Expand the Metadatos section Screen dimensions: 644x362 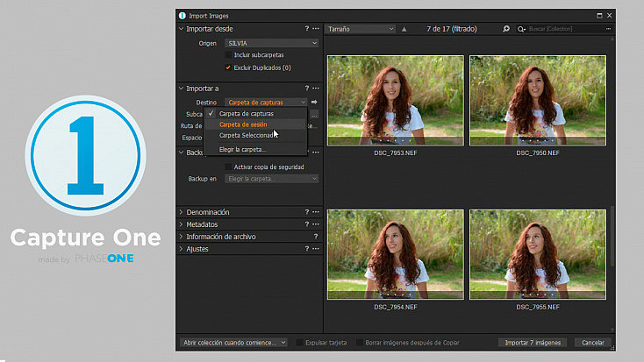coord(181,224)
